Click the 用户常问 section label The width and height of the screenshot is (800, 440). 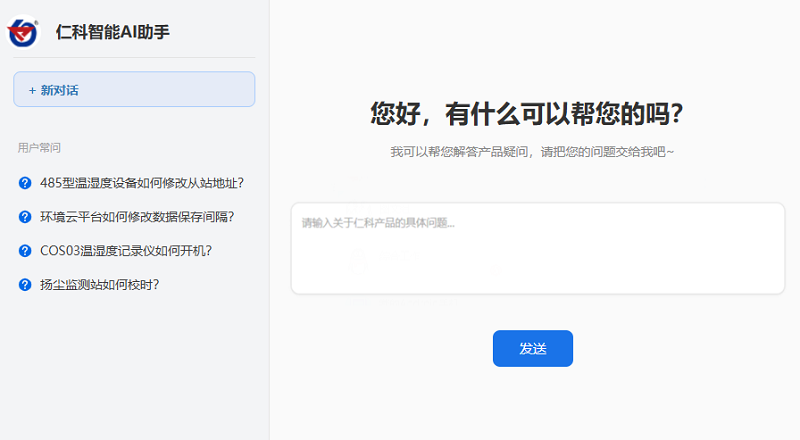click(x=39, y=148)
